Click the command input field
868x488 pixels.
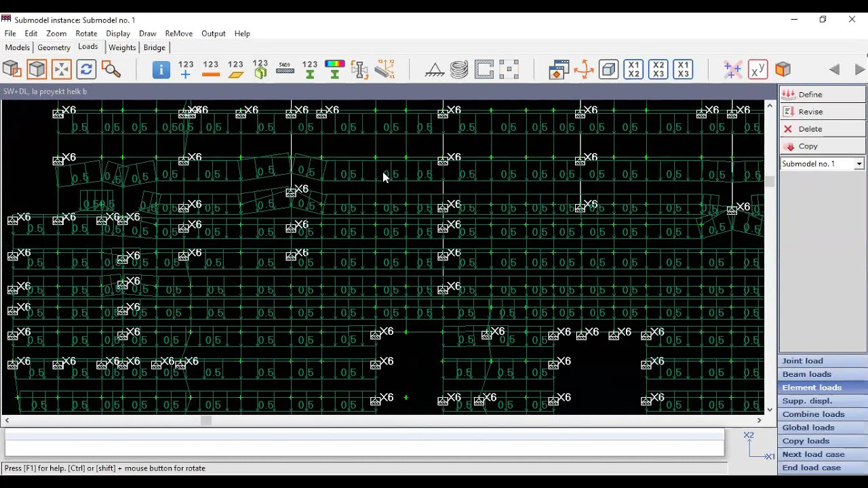365,443
